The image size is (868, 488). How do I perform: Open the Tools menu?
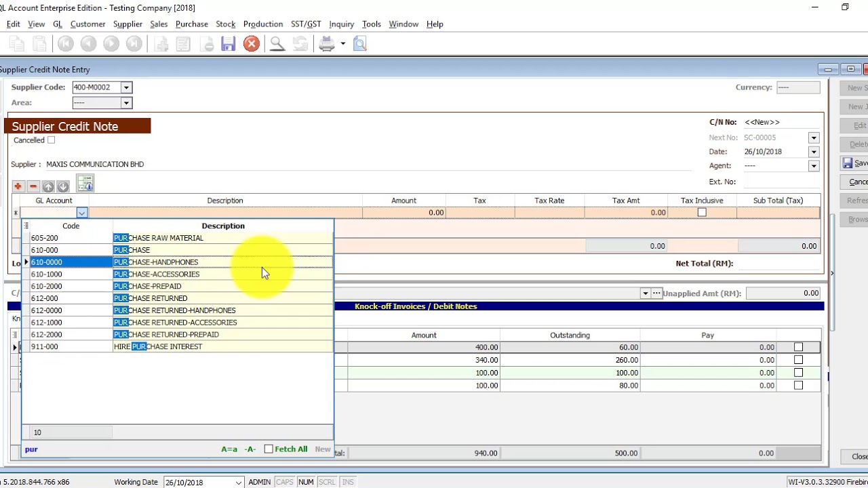pos(371,24)
